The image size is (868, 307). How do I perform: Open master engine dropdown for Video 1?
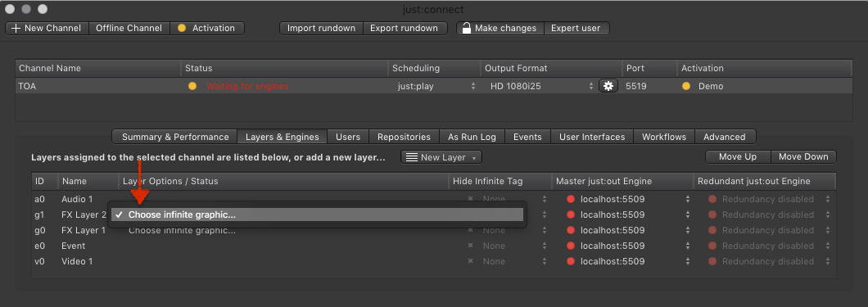[629, 261]
